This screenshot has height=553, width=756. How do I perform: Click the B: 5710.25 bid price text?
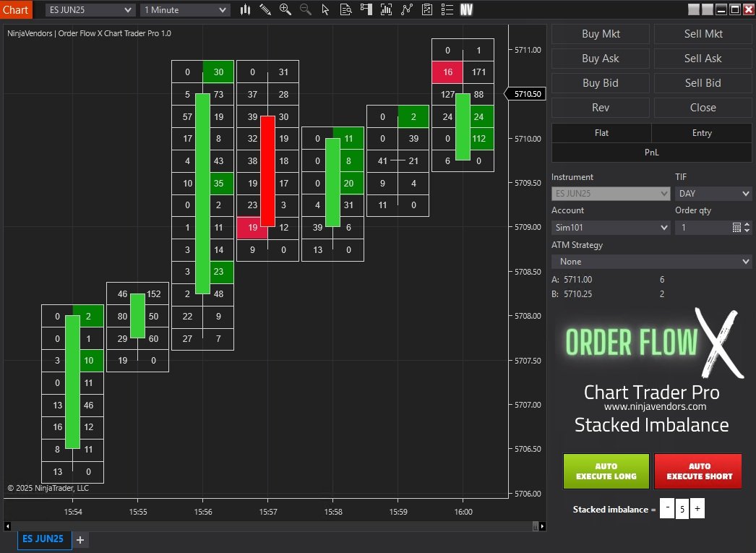(x=572, y=294)
